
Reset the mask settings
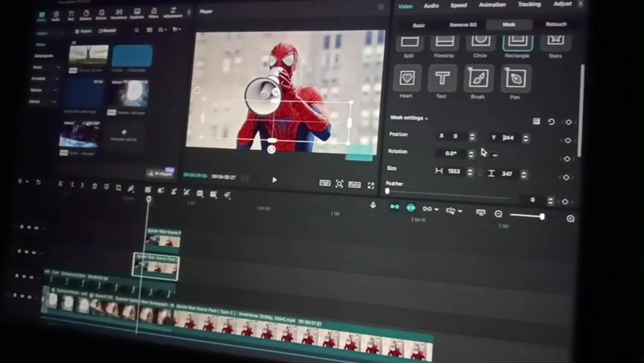click(x=551, y=122)
